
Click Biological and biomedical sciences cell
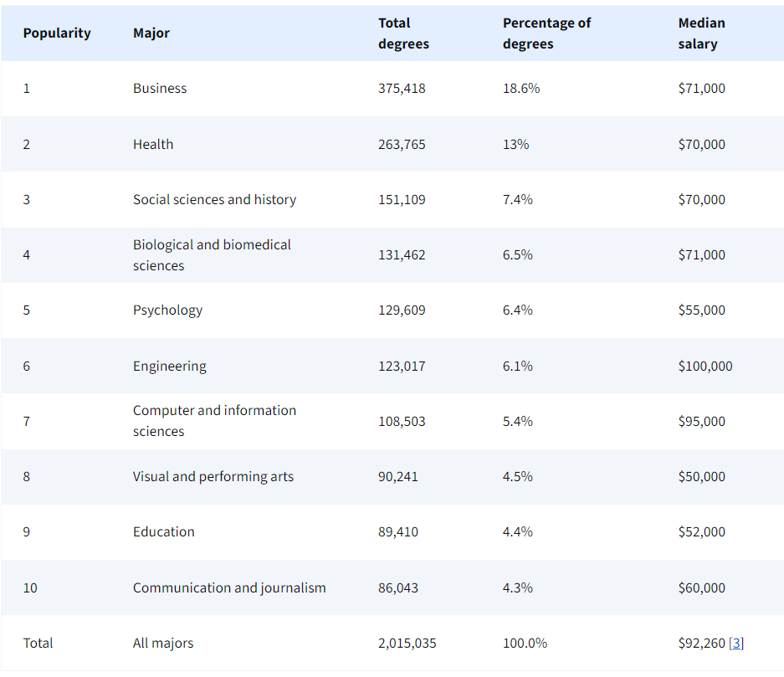(x=212, y=255)
